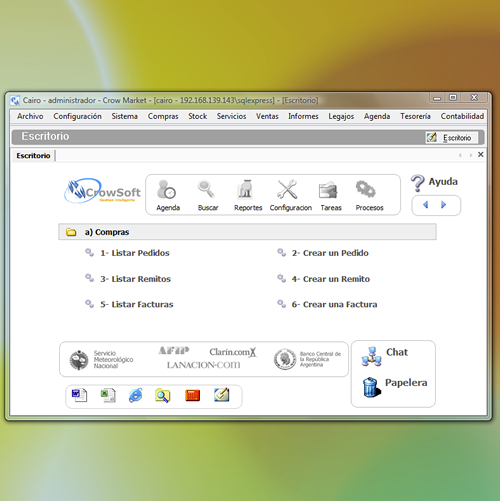Image resolution: width=500 pixels, height=501 pixels.
Task: Open 5- Listar Facturas
Action: click(137, 304)
